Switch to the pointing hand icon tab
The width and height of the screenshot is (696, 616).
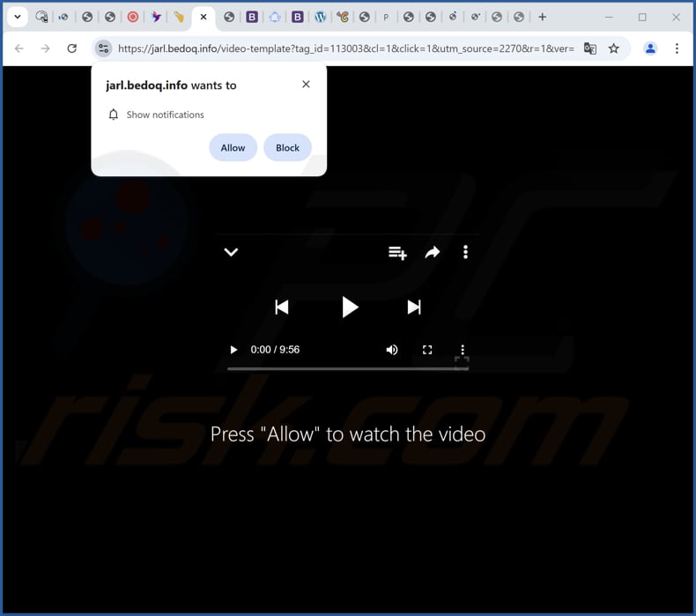point(179,17)
